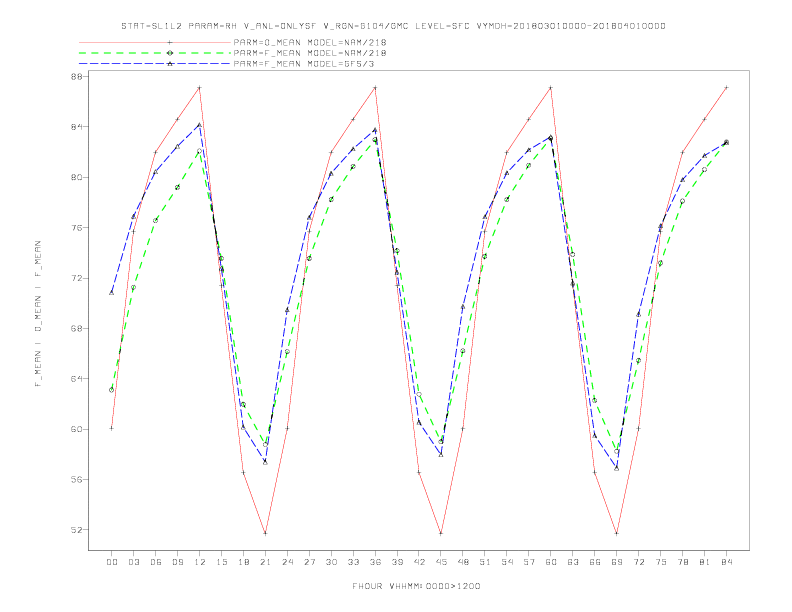
Task: Click x-axis tick label 66
Action: click(595, 562)
